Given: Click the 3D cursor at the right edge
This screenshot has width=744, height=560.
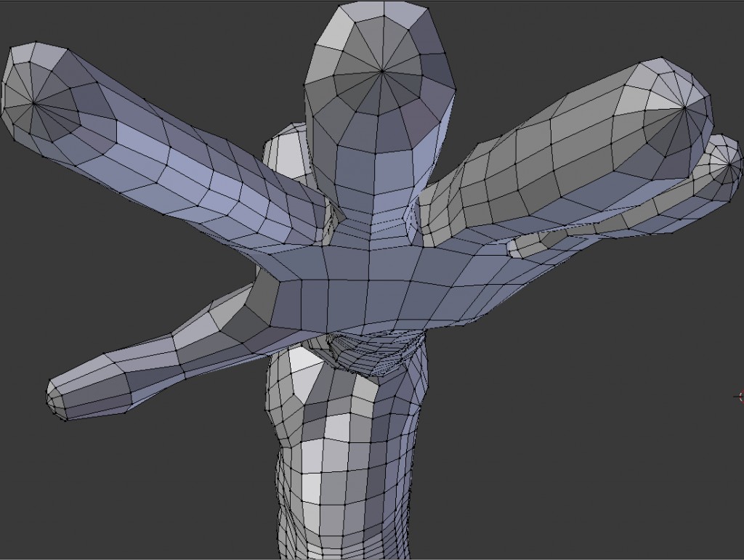Looking at the screenshot, I should 740,396.
